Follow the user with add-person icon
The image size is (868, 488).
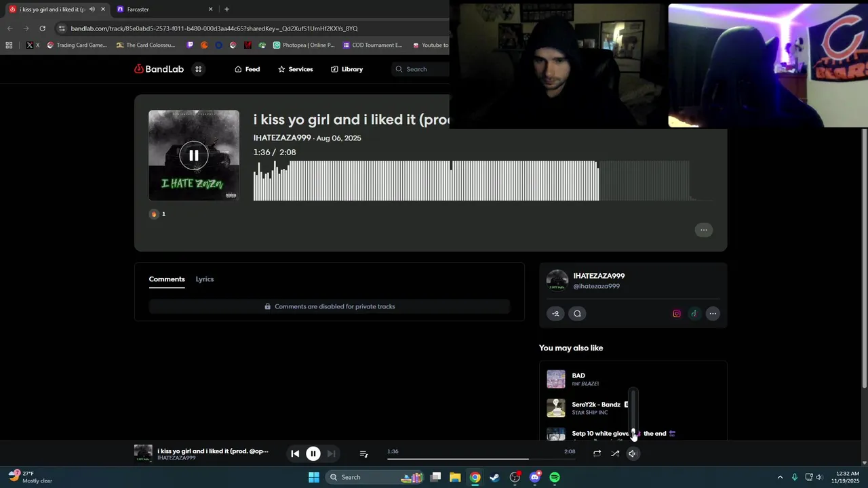tap(555, 313)
